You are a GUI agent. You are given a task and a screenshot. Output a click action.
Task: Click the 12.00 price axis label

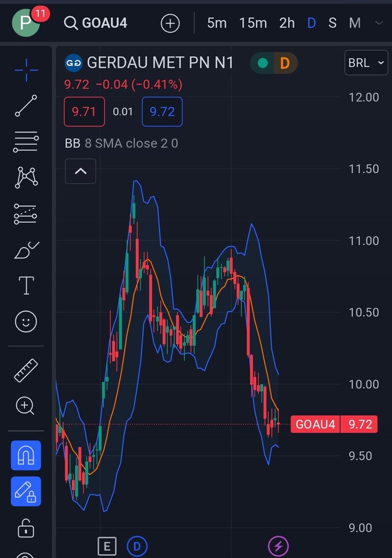click(x=363, y=97)
